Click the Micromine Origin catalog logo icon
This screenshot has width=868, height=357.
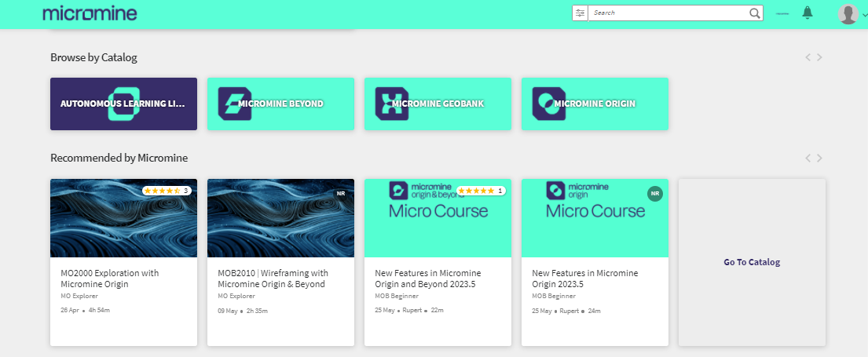(x=548, y=104)
